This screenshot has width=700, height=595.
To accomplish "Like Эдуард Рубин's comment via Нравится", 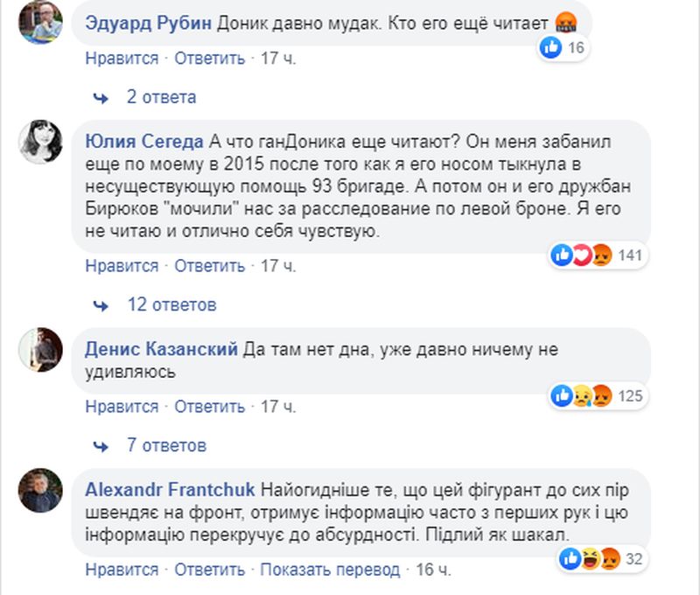I will point(122,59).
